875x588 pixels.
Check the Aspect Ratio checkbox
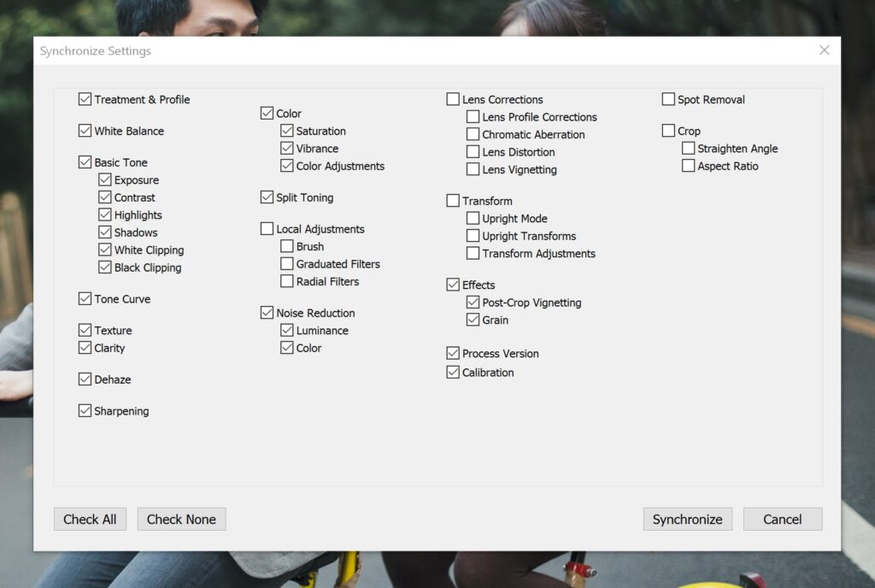(689, 166)
